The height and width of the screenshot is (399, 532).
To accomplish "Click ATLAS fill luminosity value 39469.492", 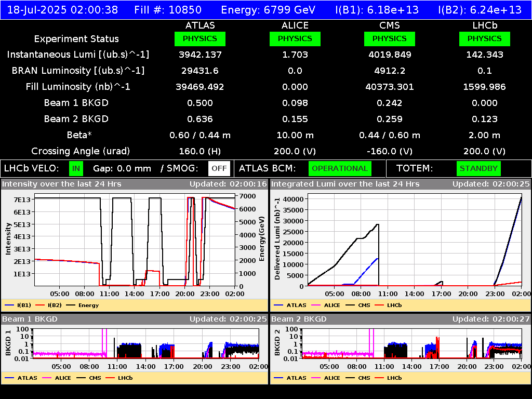I will pos(200,87).
